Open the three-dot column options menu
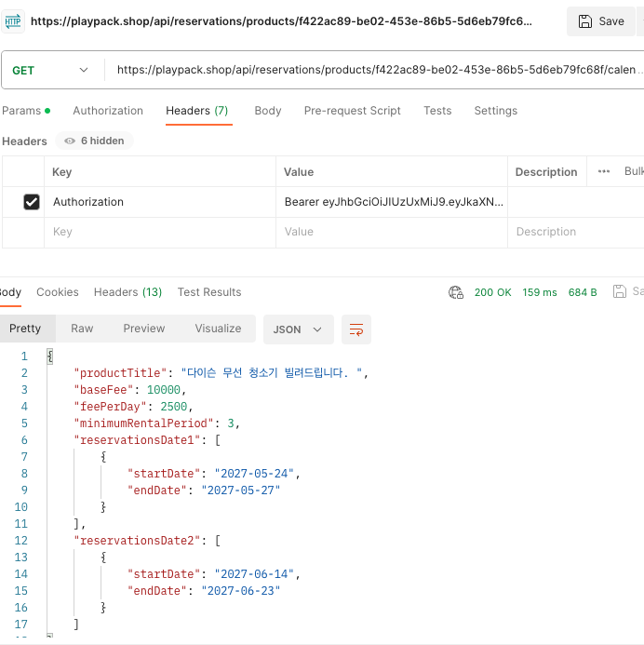This screenshot has height=645, width=644. pos(604,171)
